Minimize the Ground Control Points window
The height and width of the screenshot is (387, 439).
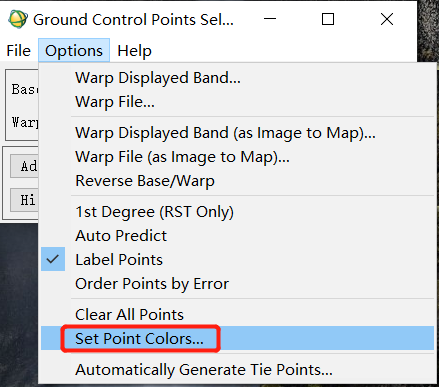click(270, 19)
